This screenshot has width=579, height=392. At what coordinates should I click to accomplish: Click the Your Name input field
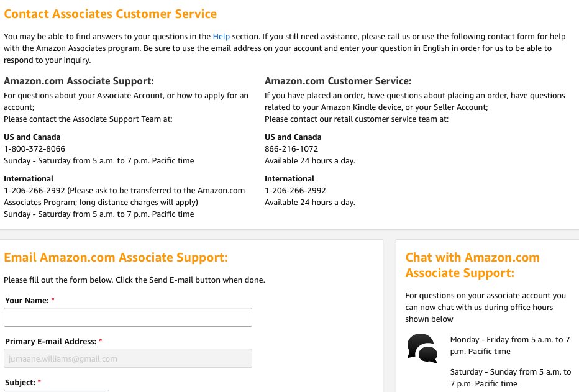[x=127, y=317]
